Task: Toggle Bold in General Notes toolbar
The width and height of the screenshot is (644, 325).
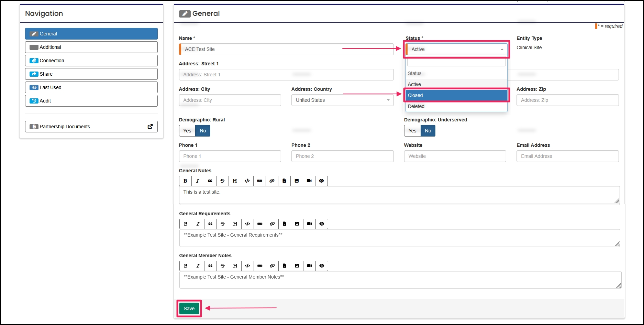Action: click(x=185, y=181)
